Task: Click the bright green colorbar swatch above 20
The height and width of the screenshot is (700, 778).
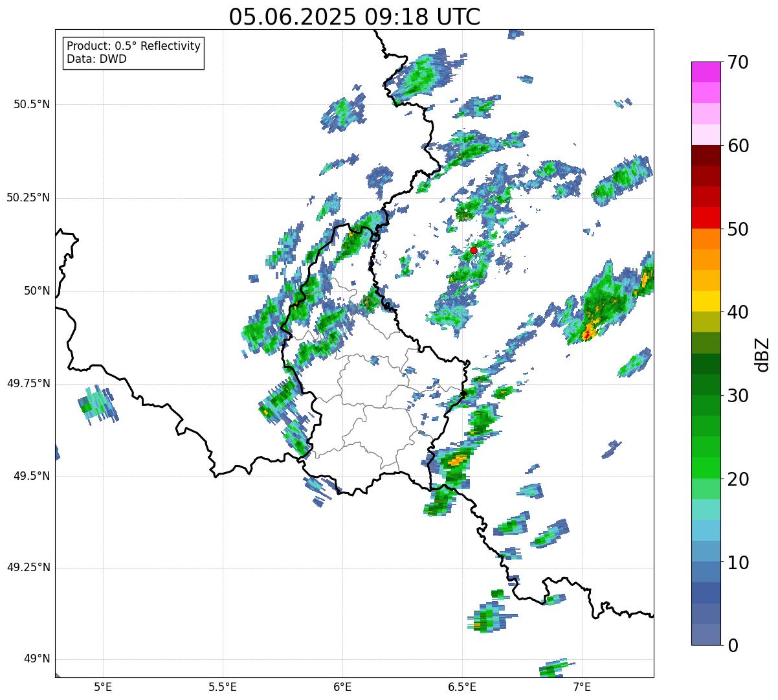Action: (x=706, y=468)
